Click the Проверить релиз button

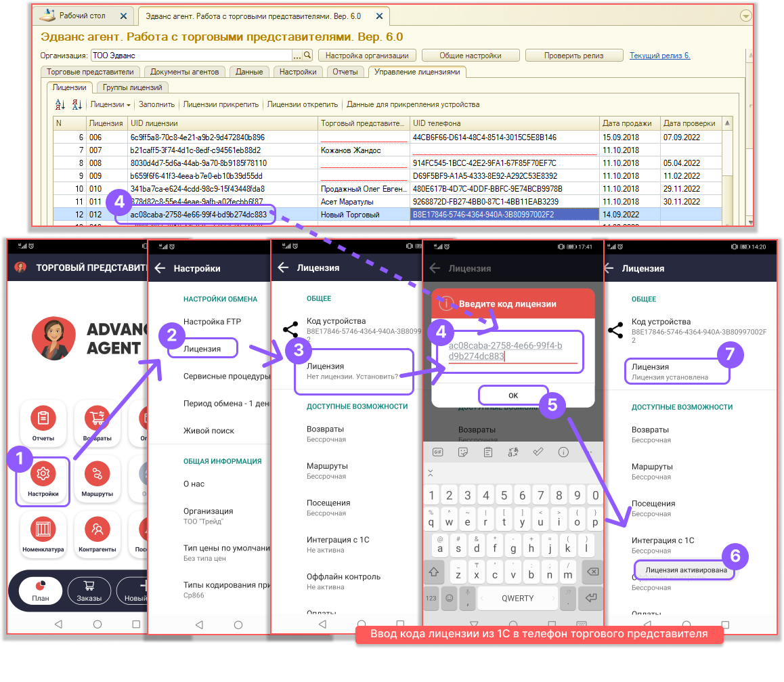(x=573, y=56)
